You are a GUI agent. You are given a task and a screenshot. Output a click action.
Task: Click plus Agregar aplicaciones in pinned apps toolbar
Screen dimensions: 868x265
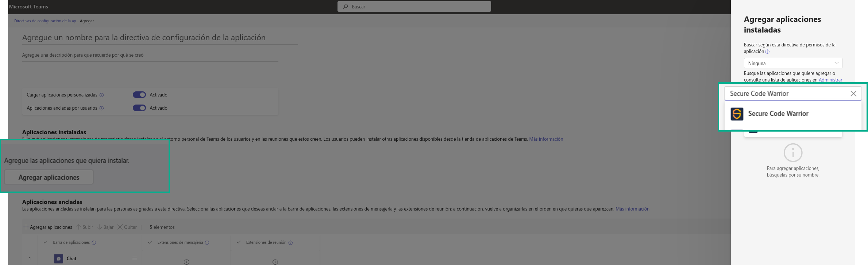48,227
